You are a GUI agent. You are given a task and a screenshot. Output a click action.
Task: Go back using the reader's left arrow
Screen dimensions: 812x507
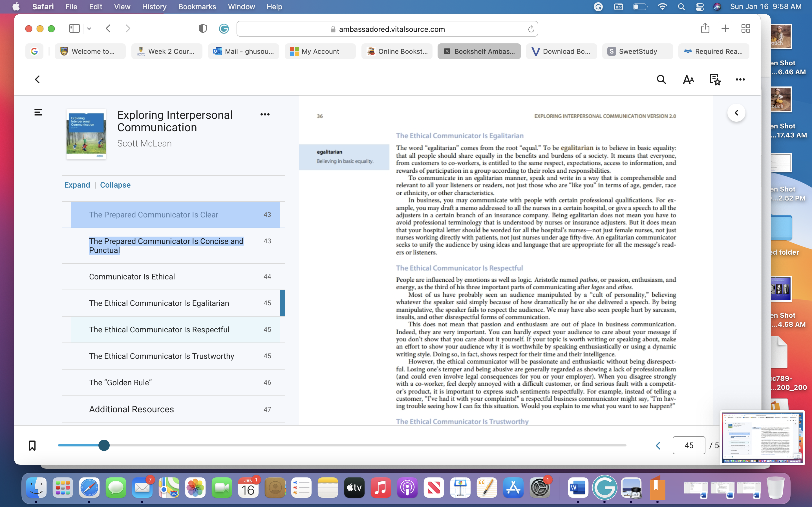click(37, 79)
